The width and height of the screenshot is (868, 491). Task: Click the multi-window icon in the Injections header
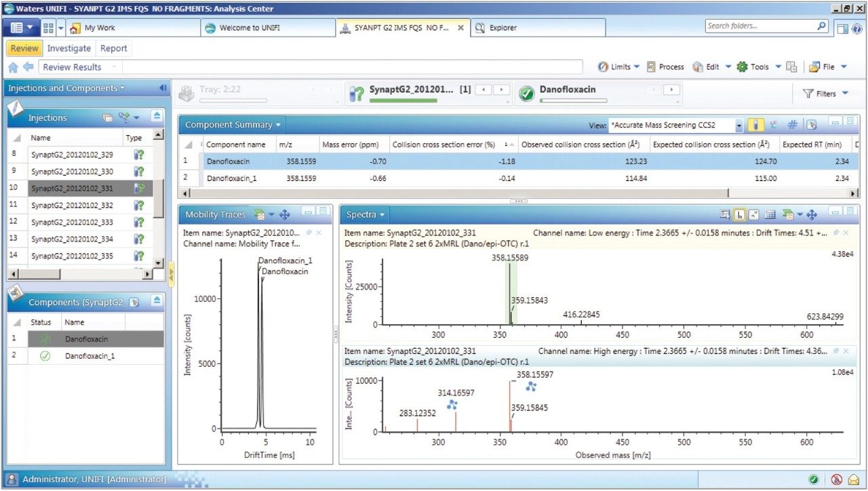click(107, 117)
